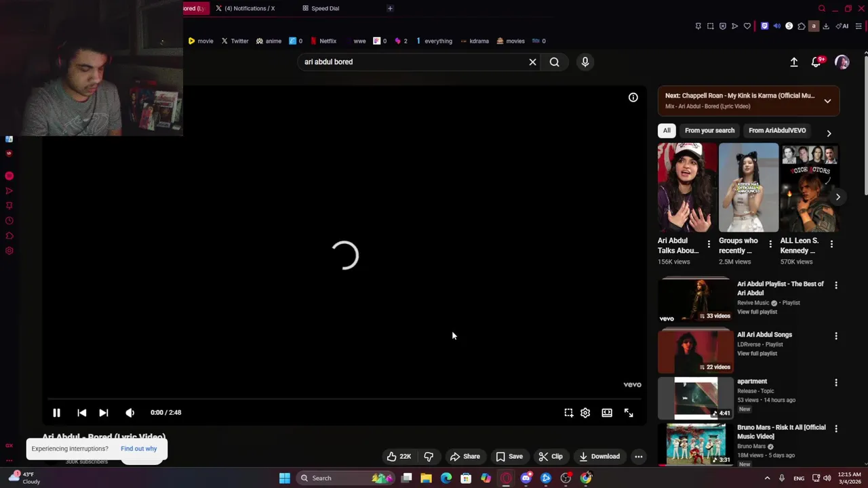The width and height of the screenshot is (868, 488).
Task: Dislike the video
Action: tap(429, 456)
